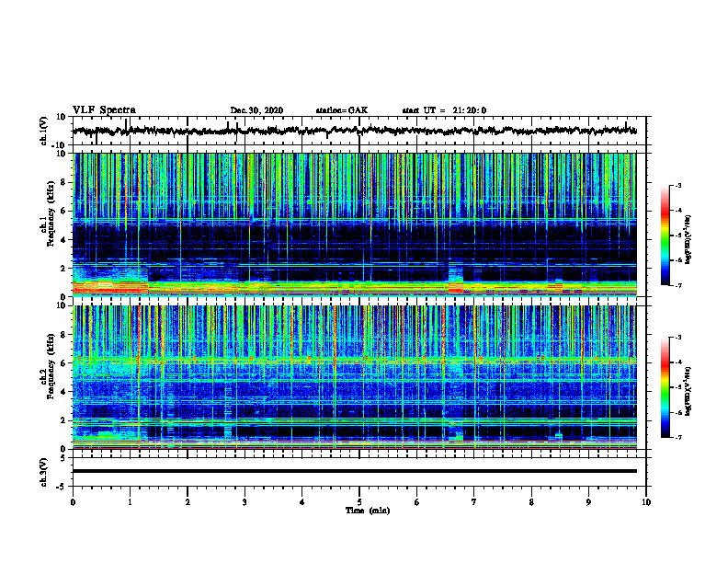Viewport: 728px width, 563px height.
Task: Click the "4" tick on ch.2 frequency axis
Action: 63,392
